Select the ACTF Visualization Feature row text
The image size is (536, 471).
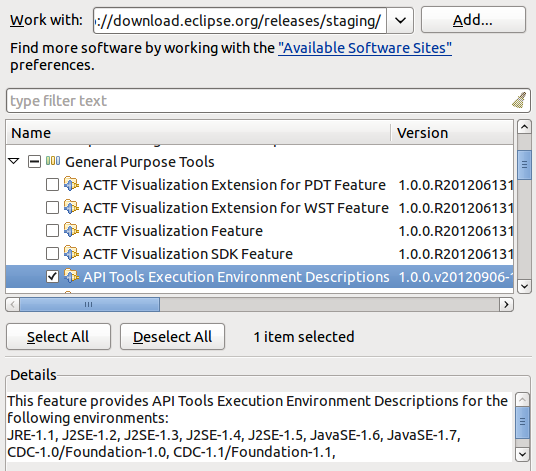coord(173,231)
